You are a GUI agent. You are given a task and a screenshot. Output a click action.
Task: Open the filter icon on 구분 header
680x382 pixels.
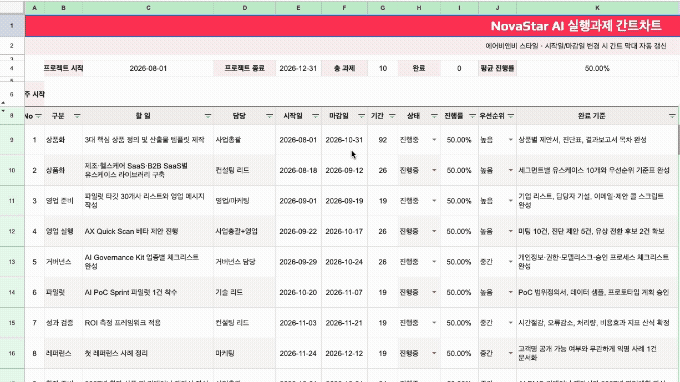[77, 116]
